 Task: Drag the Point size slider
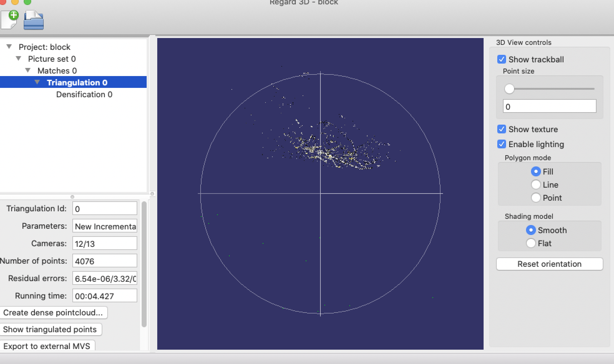[509, 89]
